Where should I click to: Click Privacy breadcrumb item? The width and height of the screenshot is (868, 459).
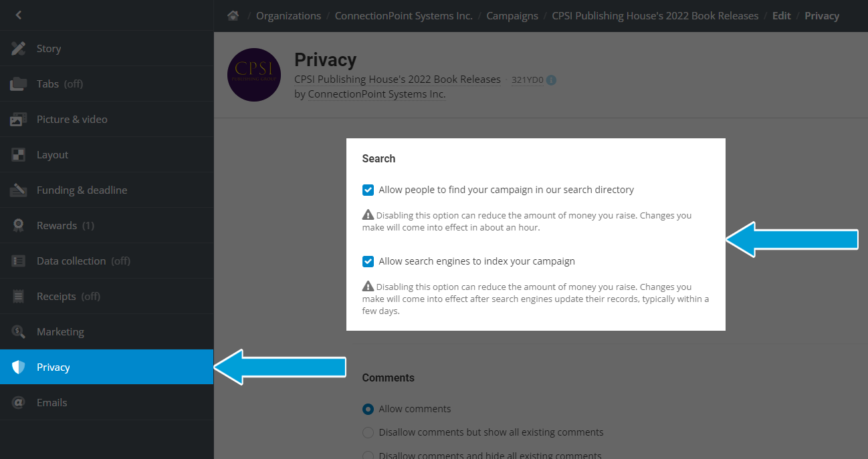click(x=822, y=15)
